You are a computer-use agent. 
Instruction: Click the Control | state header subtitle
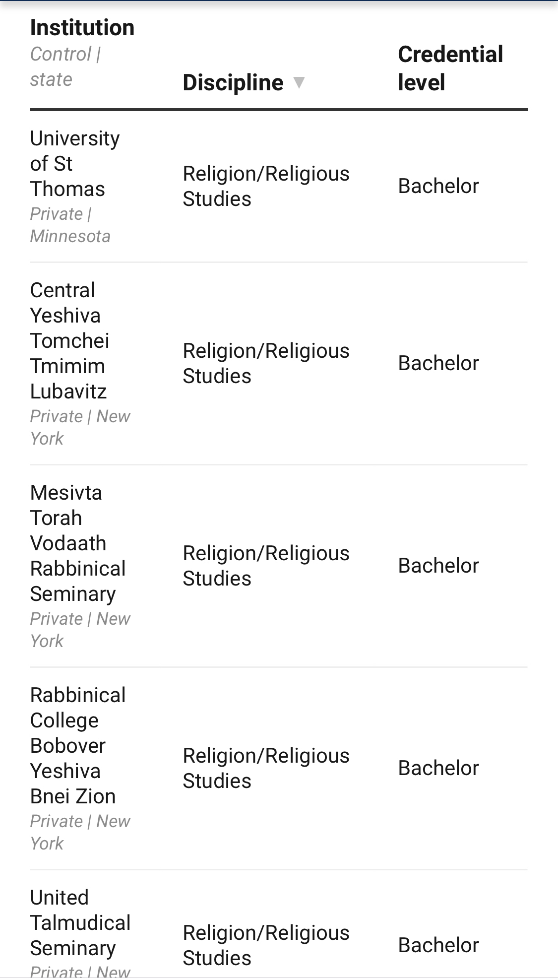tap(65, 66)
